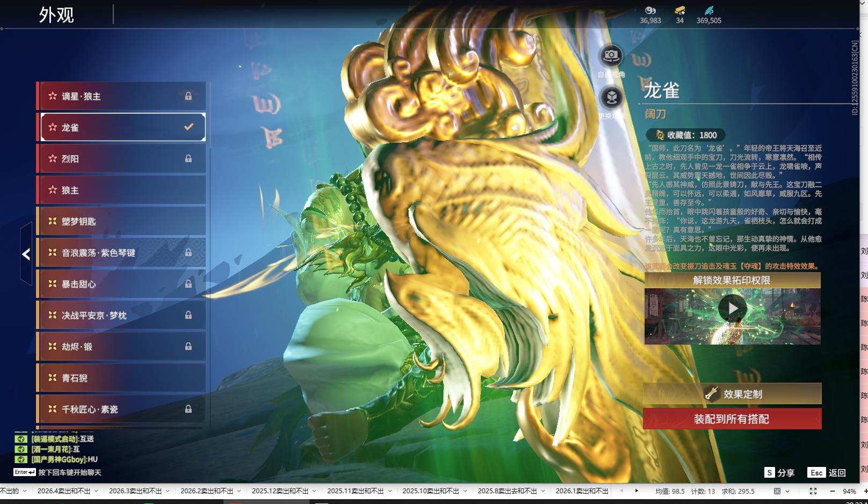Click the Esc 返回 back button

point(827,473)
